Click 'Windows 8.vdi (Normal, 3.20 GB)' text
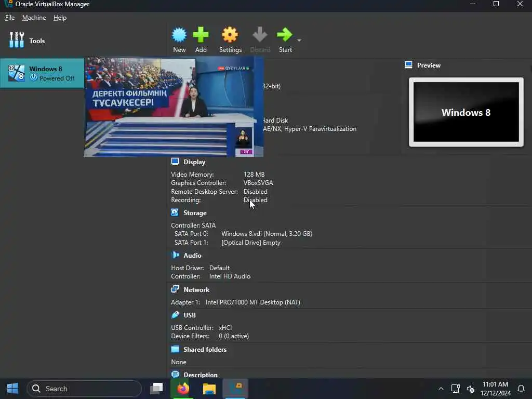 pyautogui.click(x=267, y=233)
